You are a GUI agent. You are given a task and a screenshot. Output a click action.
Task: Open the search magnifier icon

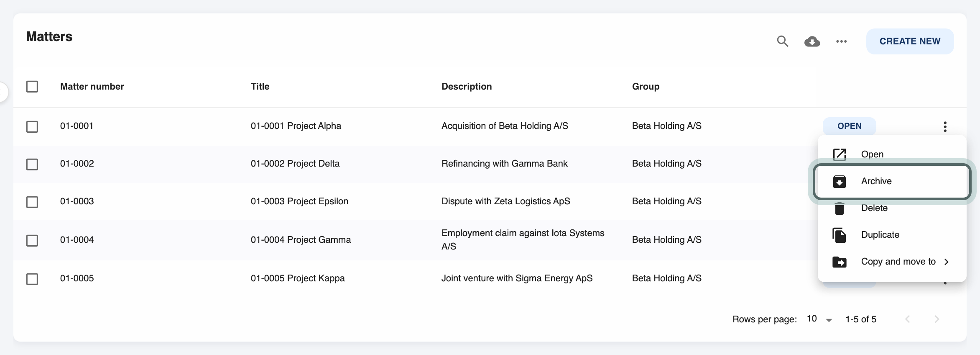pos(783,41)
